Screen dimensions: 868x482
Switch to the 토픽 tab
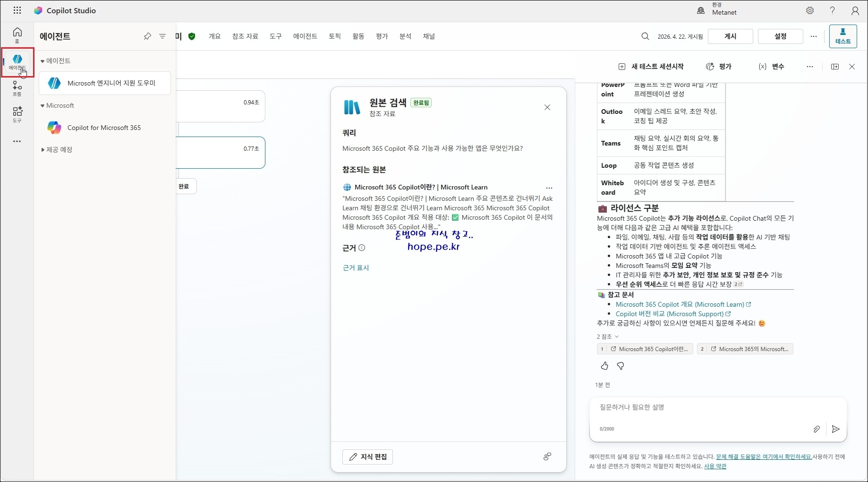(335, 36)
